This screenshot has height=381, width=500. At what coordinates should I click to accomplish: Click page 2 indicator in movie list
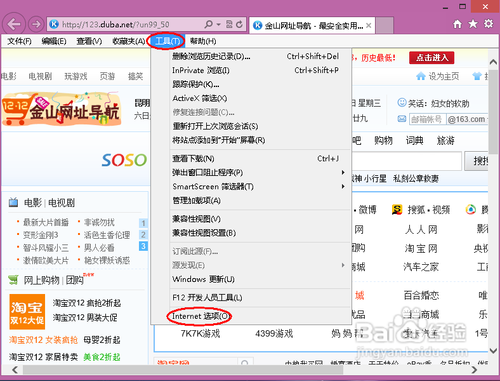pos(143,234)
